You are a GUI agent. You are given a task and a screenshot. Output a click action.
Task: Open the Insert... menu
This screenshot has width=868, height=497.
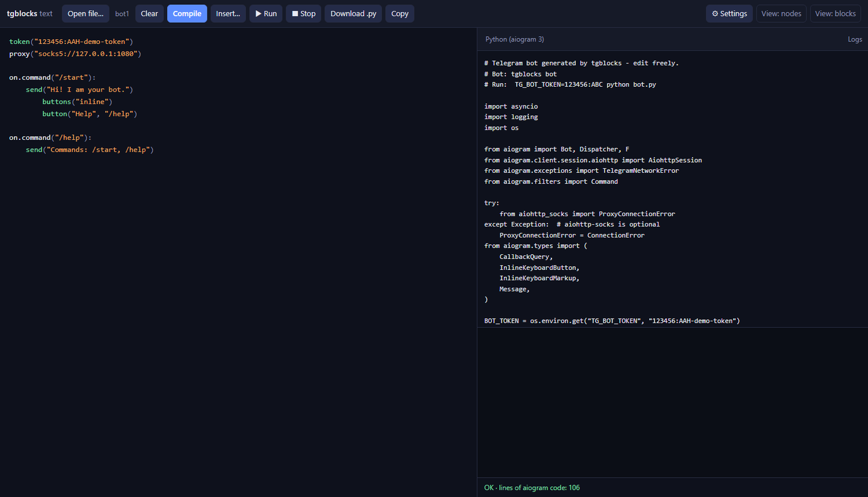228,13
